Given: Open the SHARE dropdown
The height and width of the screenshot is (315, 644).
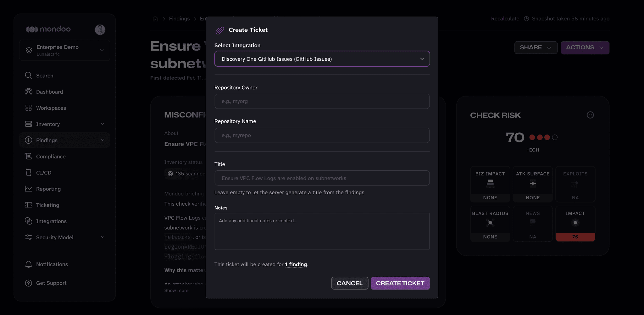Looking at the screenshot, I should click(x=536, y=47).
